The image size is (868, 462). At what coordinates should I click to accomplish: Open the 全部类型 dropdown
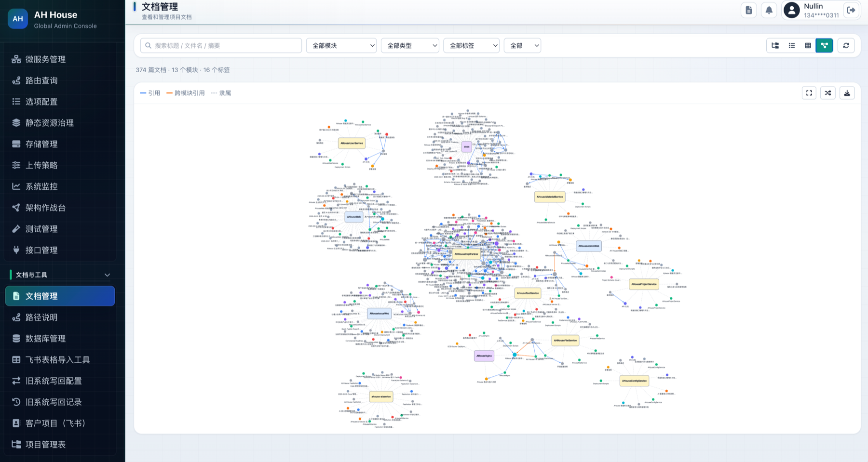pos(410,46)
